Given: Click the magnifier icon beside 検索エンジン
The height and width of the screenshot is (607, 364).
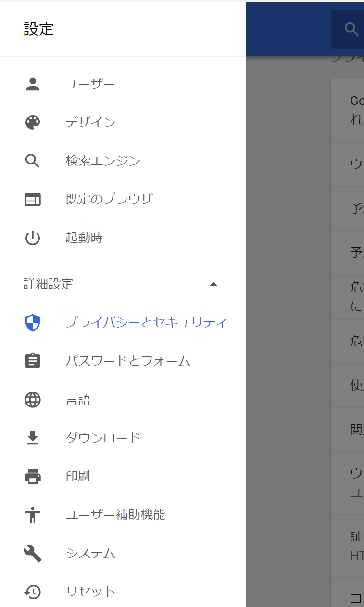Looking at the screenshot, I should (x=33, y=161).
